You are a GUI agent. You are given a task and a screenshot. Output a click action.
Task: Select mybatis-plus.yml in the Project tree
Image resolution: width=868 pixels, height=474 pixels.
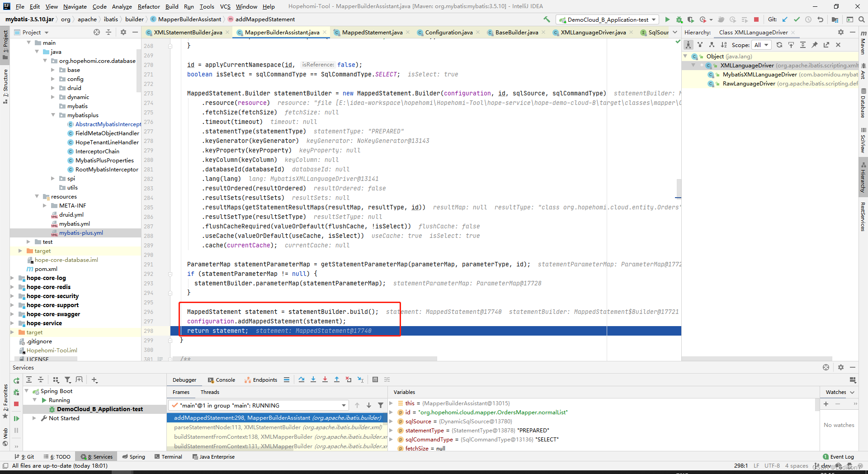(81, 233)
